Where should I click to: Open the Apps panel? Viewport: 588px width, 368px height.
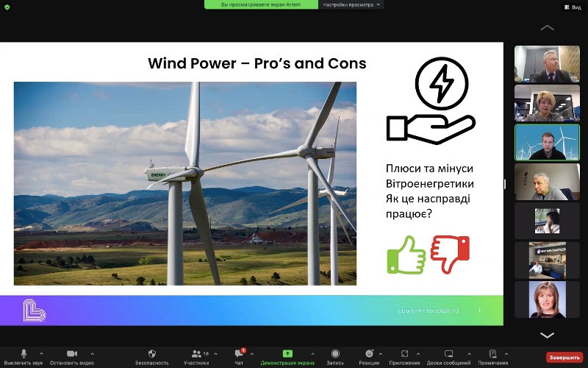tap(404, 357)
